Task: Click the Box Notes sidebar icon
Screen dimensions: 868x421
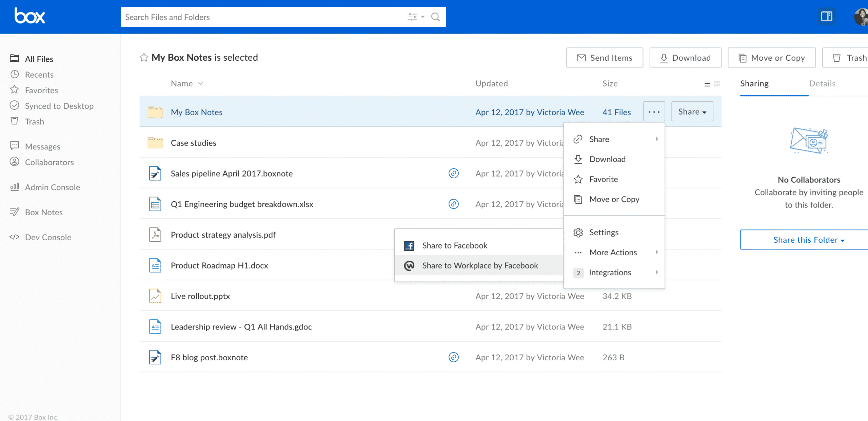Action: [15, 212]
